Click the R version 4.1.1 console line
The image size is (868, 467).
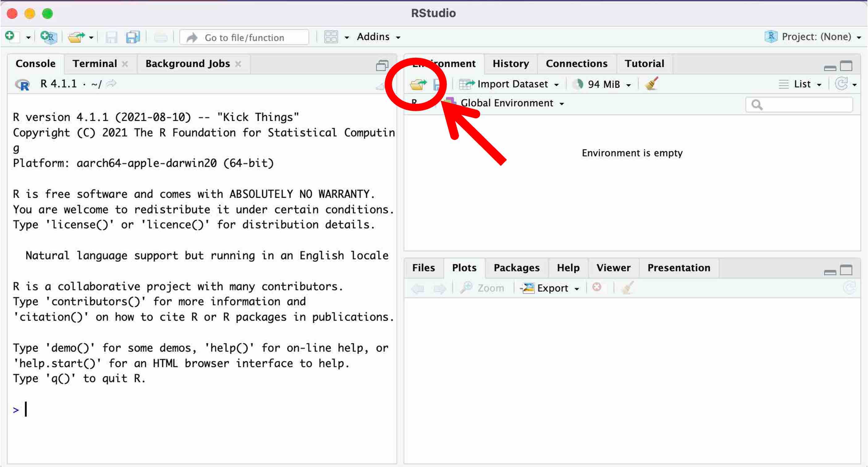click(x=156, y=117)
